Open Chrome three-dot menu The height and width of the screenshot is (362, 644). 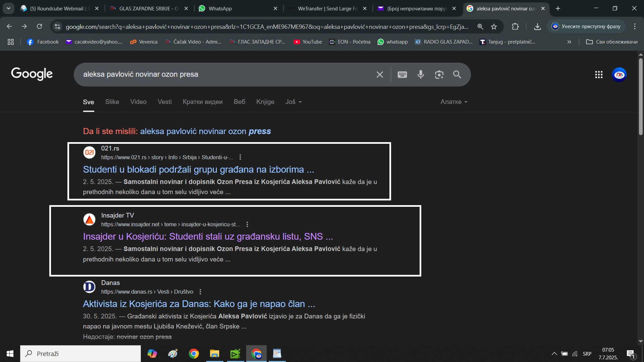635,26
